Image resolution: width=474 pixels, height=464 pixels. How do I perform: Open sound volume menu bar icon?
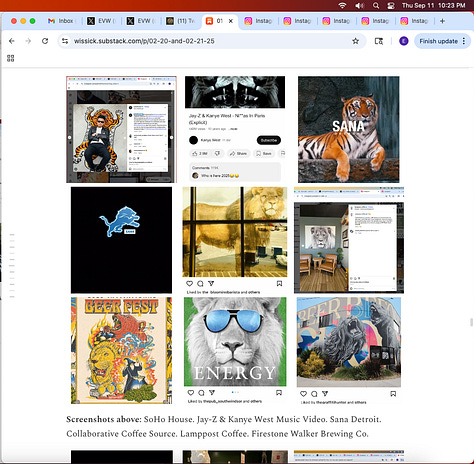(359, 5)
